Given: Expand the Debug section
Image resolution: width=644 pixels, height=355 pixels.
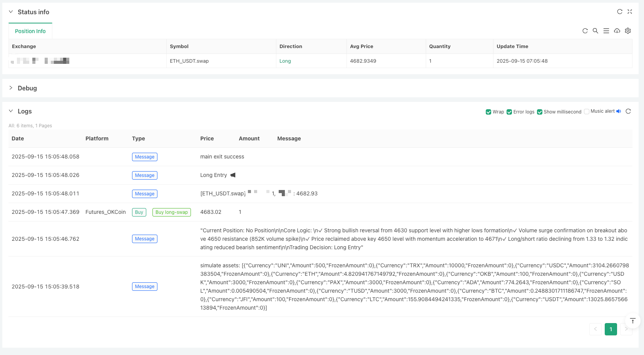Looking at the screenshot, I should (x=11, y=88).
